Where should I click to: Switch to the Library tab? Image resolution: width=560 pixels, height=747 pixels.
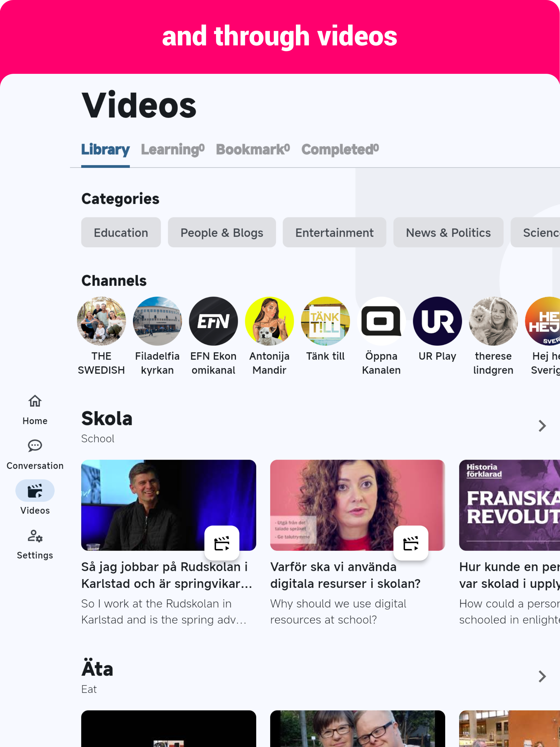point(105,150)
